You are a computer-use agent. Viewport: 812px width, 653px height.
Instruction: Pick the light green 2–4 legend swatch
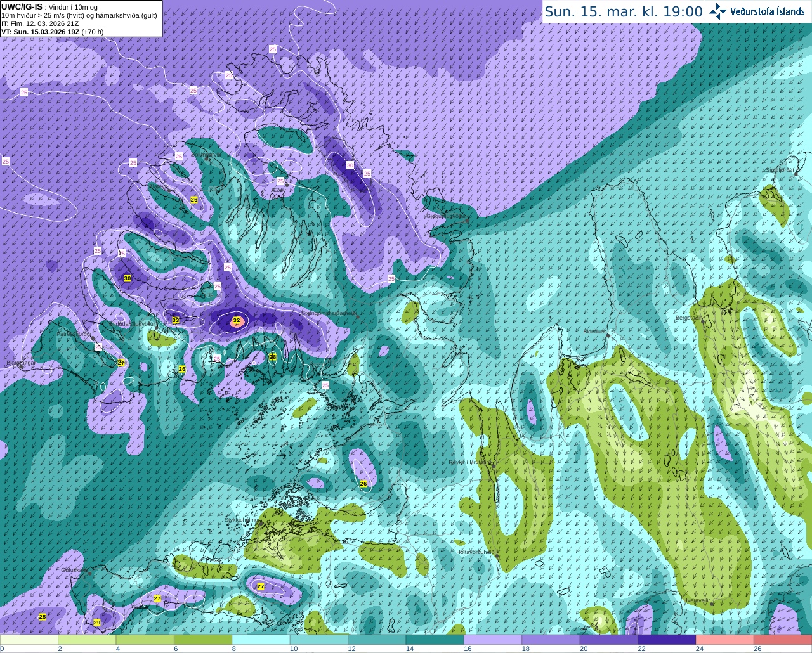[87, 640]
